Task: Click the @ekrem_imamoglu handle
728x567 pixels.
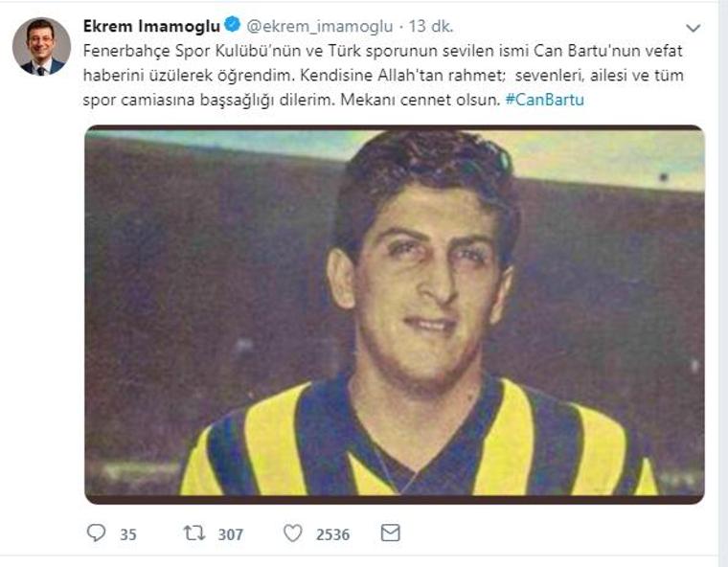Action: click(319, 27)
